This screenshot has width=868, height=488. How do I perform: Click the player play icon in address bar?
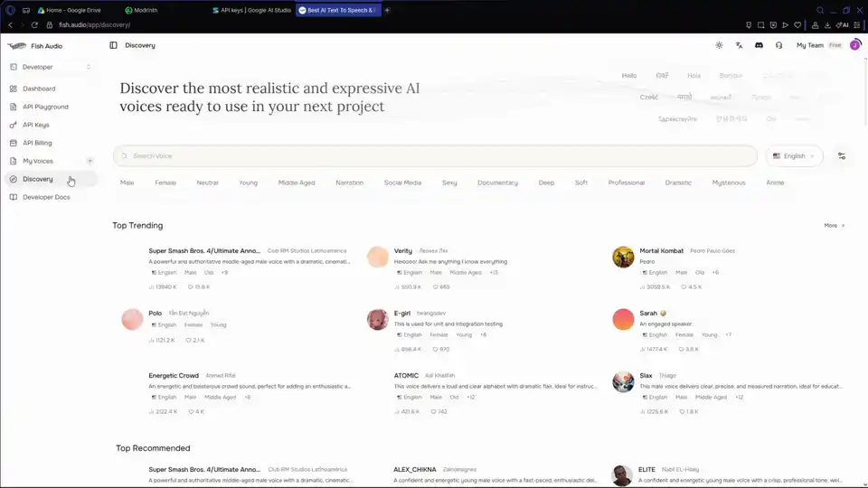click(x=785, y=25)
